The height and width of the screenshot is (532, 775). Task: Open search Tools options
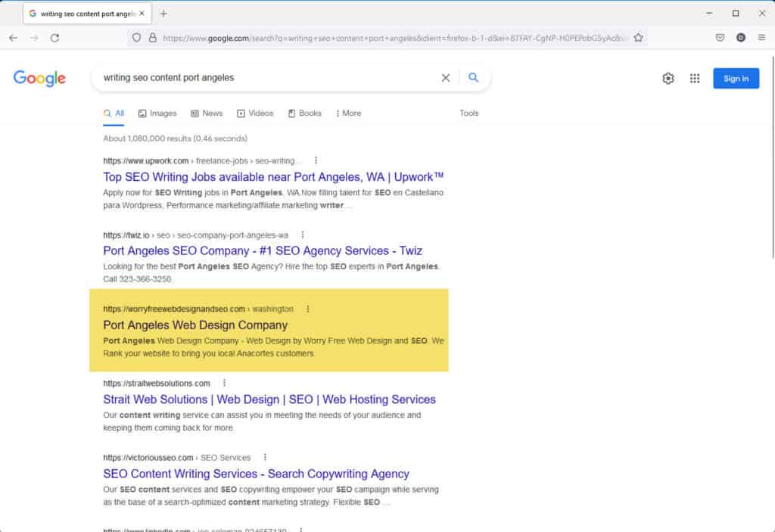(x=469, y=114)
